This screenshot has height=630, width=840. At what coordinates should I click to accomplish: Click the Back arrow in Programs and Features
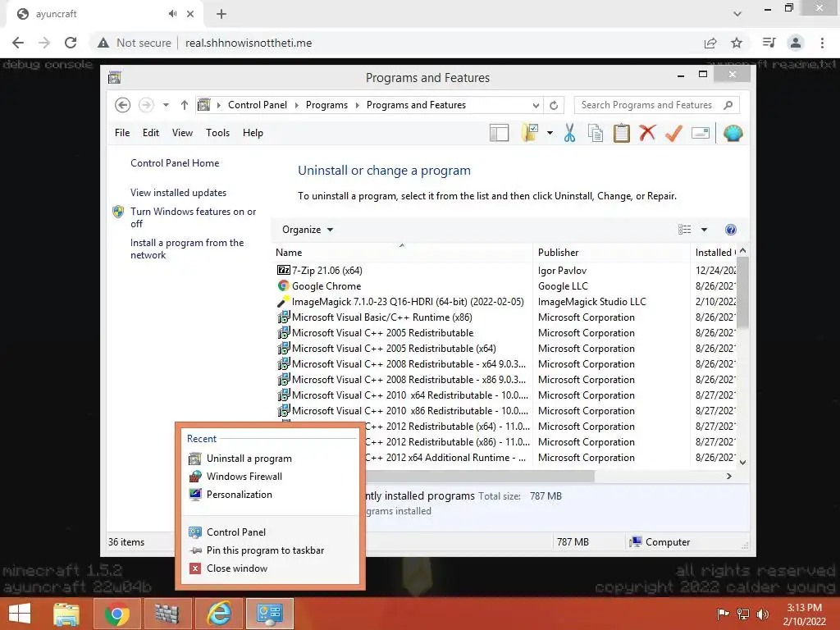123,105
